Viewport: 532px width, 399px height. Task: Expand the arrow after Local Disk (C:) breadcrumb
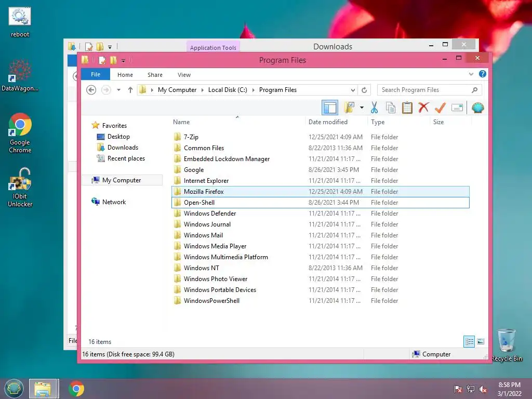pos(253,90)
